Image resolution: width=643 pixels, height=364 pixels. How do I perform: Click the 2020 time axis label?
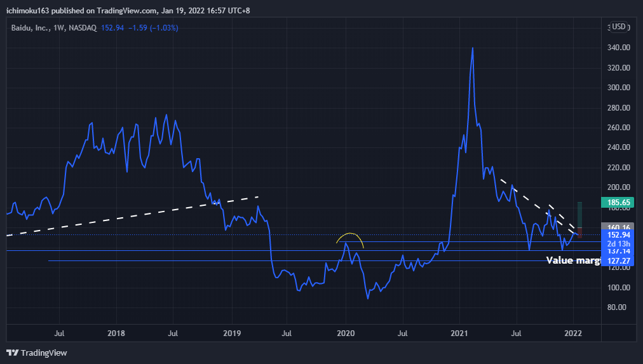[346, 334]
